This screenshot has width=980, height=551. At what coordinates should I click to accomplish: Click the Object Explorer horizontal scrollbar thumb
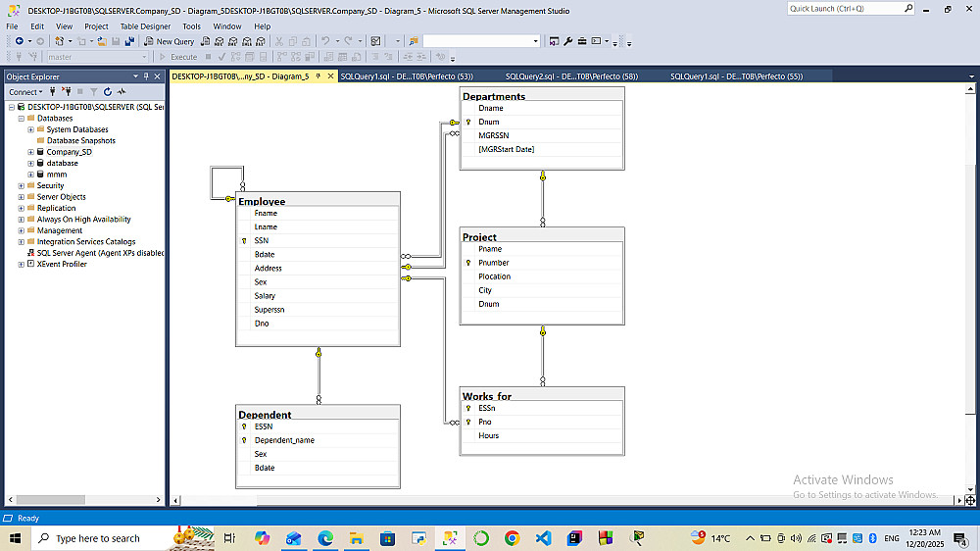click(50, 500)
